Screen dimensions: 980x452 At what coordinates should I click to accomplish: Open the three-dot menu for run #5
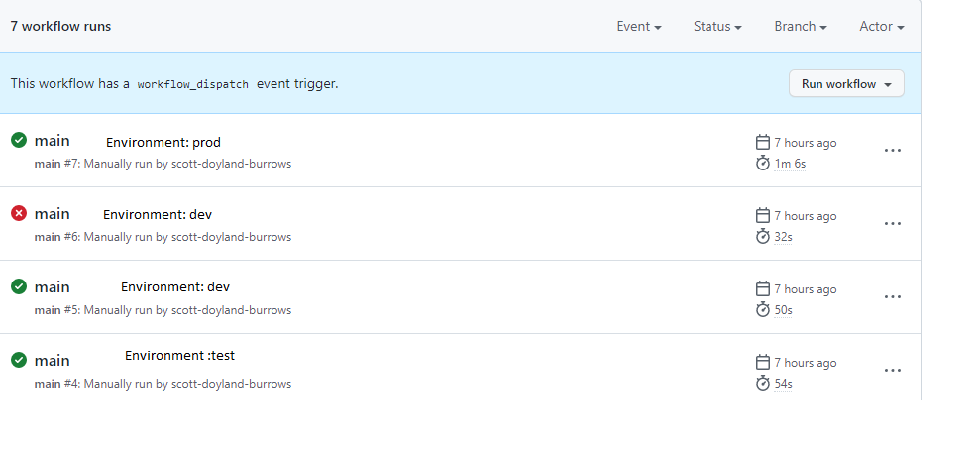click(893, 296)
